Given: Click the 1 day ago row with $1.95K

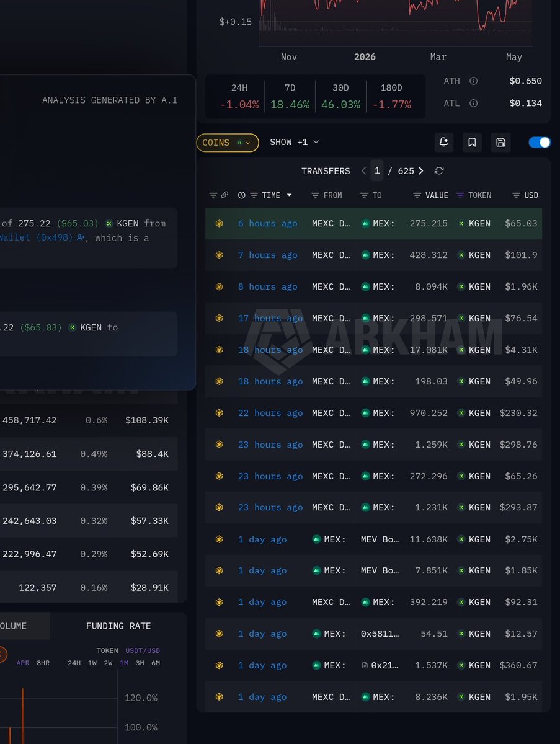Looking at the screenshot, I should tap(373, 697).
